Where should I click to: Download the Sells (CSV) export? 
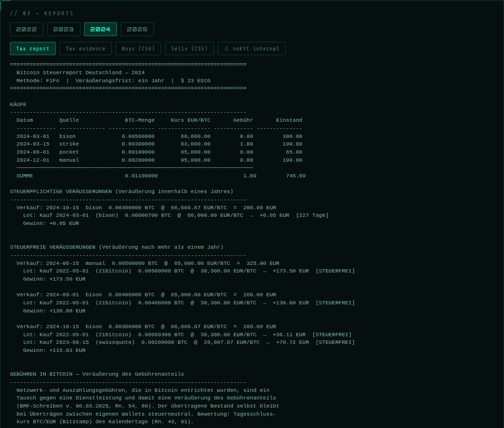click(189, 49)
